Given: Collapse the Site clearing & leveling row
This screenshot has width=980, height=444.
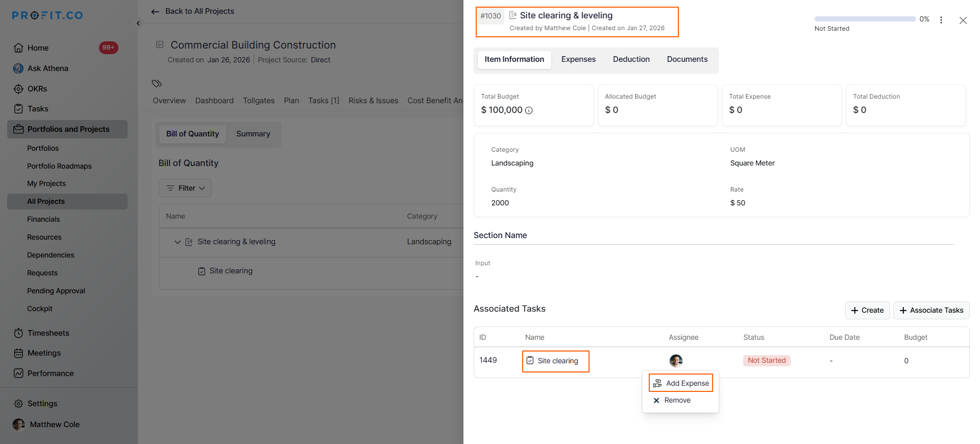Looking at the screenshot, I should [x=177, y=242].
